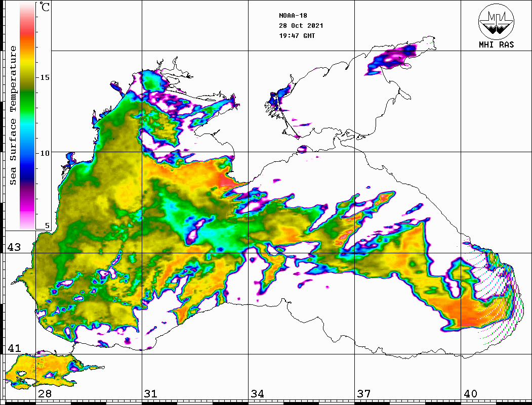Click the Sea Surface Temperature legend title
Image resolution: width=532 pixels, height=405 pixels.
click(x=13, y=115)
